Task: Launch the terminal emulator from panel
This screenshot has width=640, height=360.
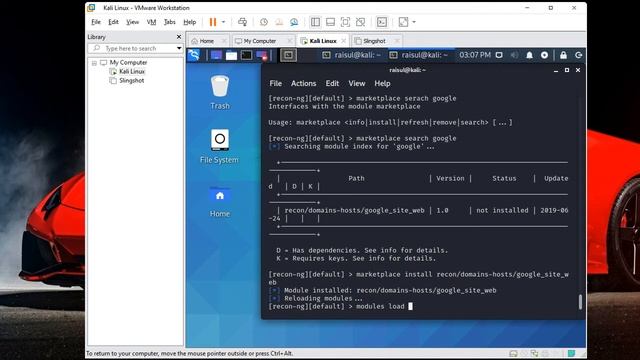Action: [x=247, y=55]
